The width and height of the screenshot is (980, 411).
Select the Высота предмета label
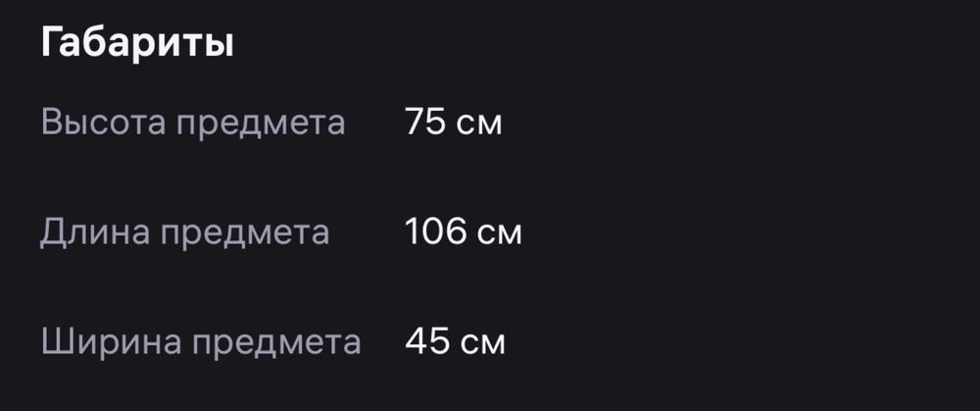tap(193, 124)
